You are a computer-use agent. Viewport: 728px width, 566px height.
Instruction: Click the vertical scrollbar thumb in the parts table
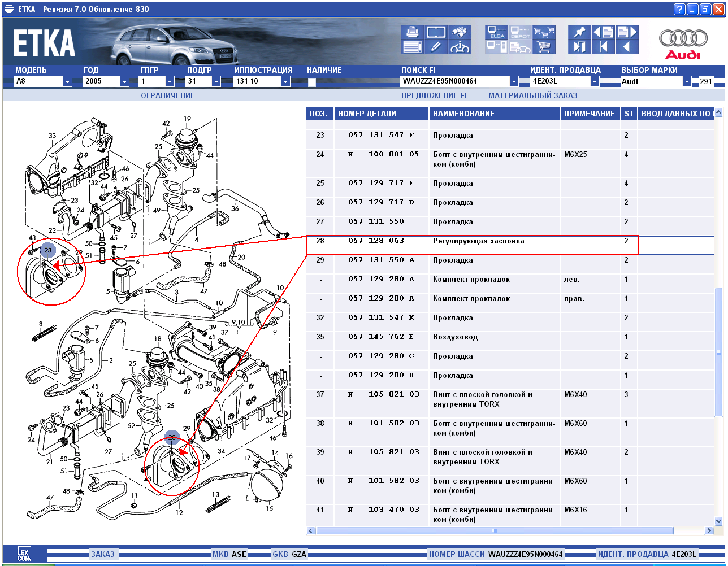(x=719, y=352)
